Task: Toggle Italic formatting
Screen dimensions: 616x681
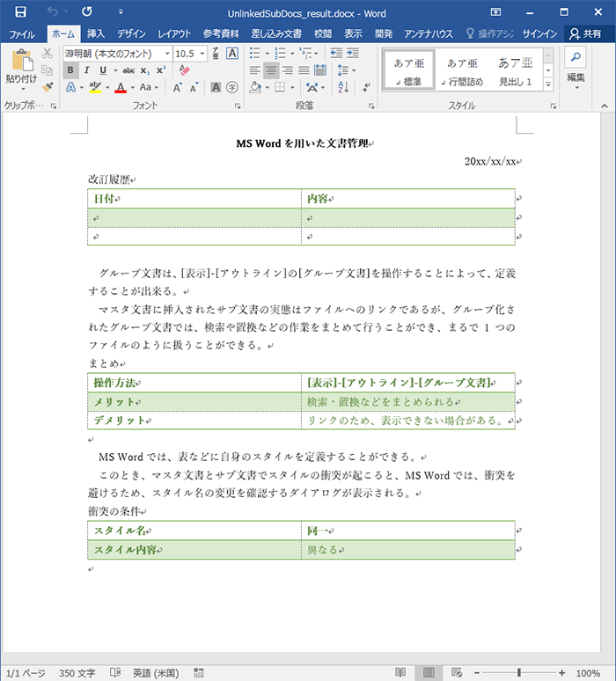Action: click(87, 70)
